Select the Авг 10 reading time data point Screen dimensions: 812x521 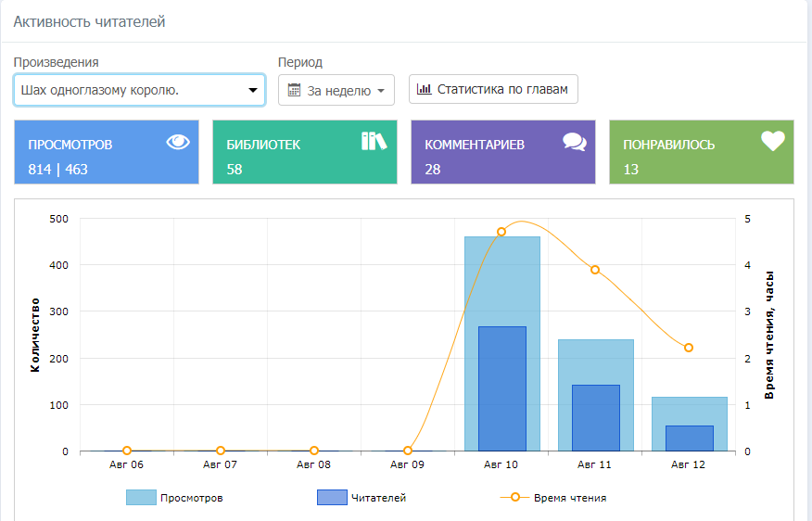coord(501,232)
